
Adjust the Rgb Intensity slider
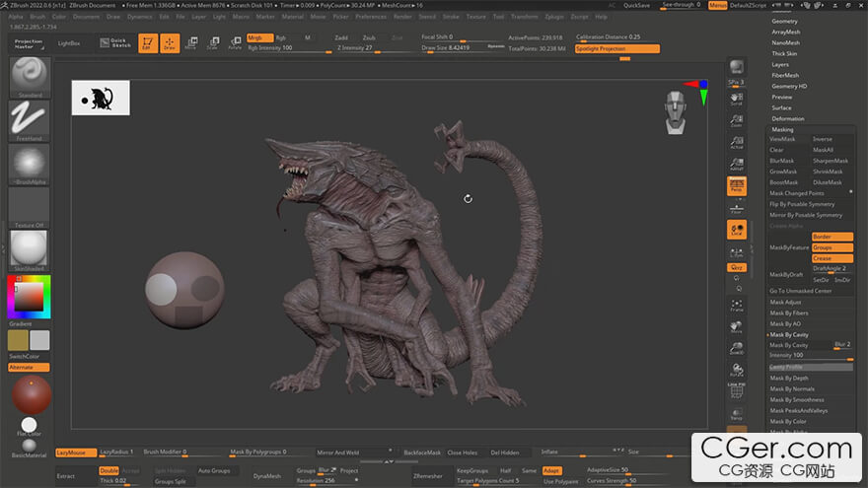pyautogui.click(x=289, y=48)
